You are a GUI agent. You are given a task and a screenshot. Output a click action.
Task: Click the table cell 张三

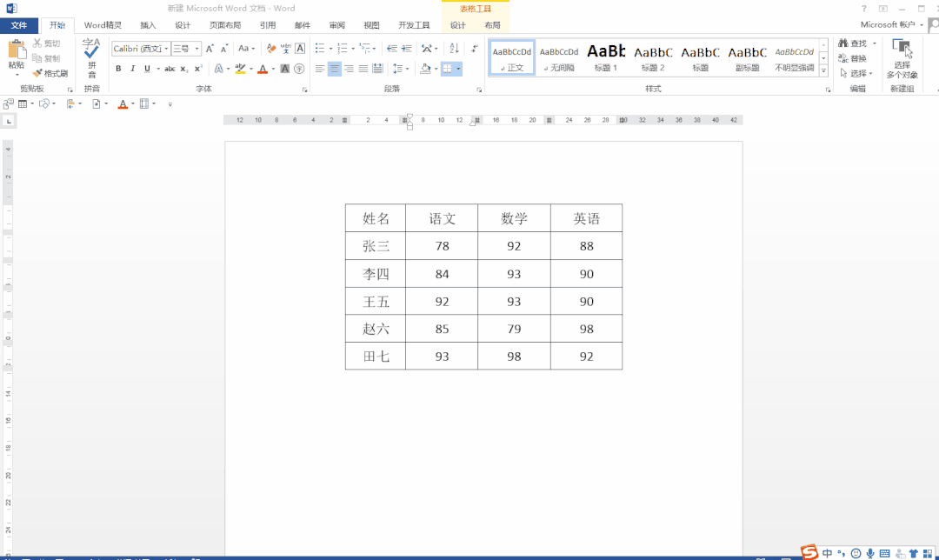(x=376, y=246)
